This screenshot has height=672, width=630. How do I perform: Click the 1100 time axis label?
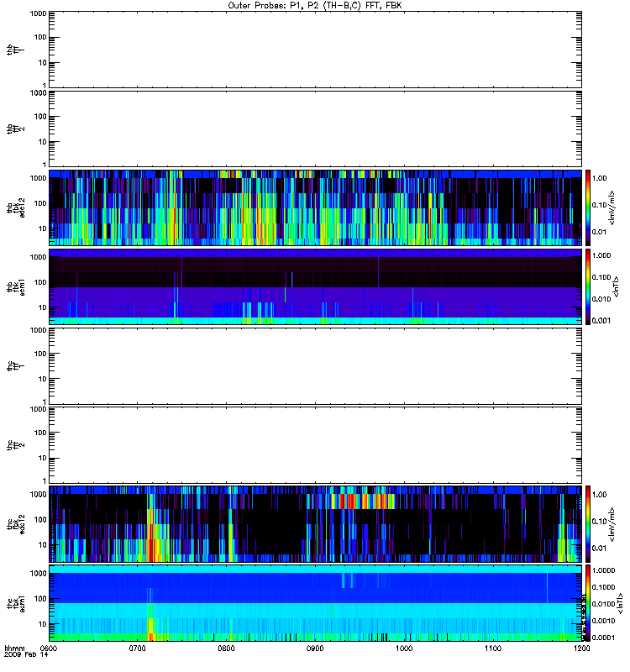[493, 648]
